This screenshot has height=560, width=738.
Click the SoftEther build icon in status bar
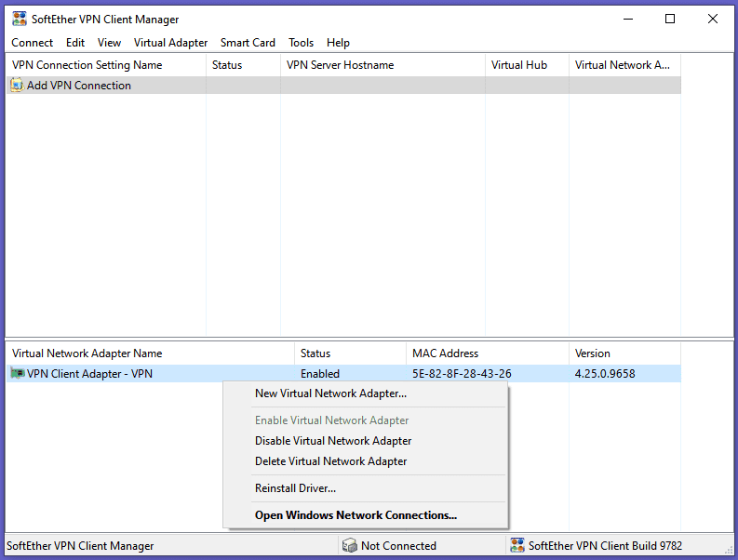click(x=517, y=545)
